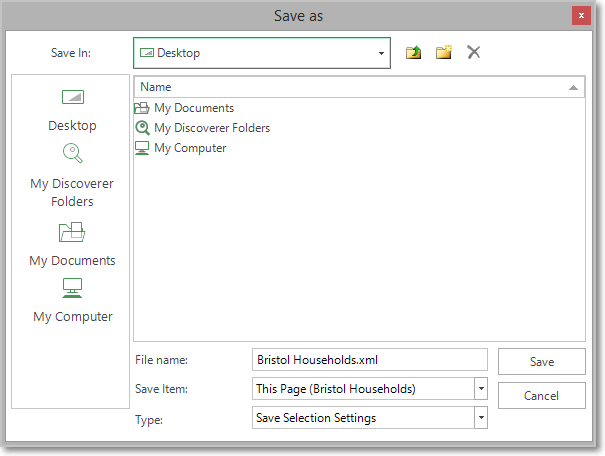Select My Documents folder icon in sidebar
The image size is (605, 456).
[72, 232]
